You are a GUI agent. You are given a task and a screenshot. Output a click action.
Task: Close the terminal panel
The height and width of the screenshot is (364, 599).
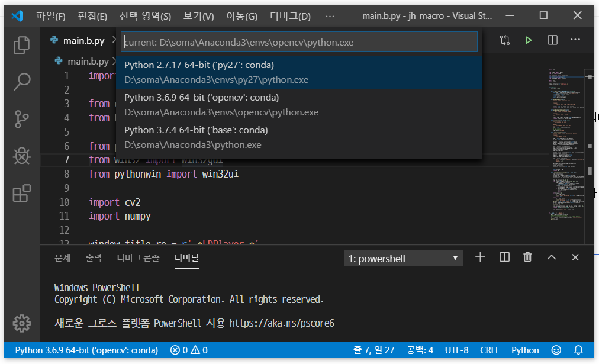(575, 257)
